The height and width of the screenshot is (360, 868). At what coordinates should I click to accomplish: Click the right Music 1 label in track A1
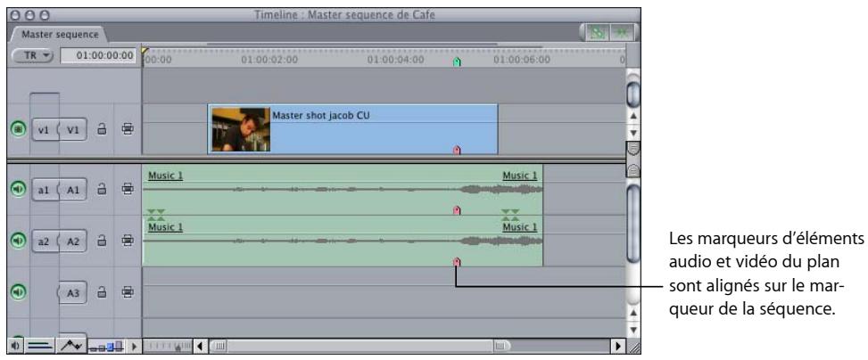(519, 176)
